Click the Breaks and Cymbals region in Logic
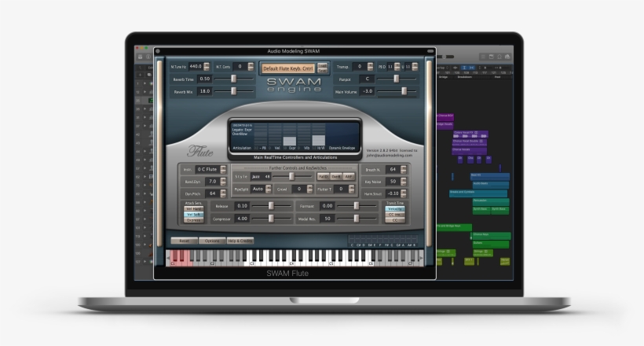The image size is (644, 346). pyautogui.click(x=478, y=193)
